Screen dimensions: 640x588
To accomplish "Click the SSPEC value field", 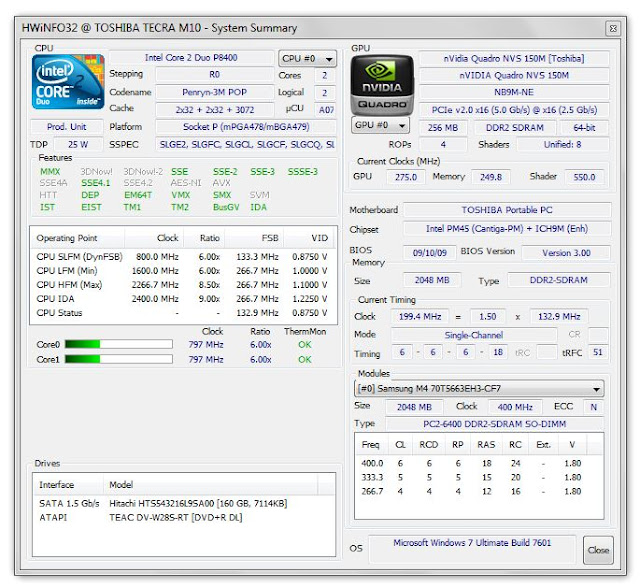I will click(x=246, y=144).
